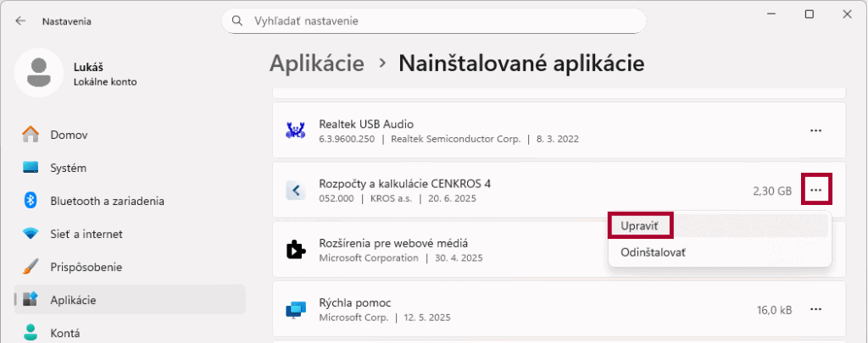Screen dimensions: 868x343
Task: Open Kontá settings section
Action: (x=64, y=332)
